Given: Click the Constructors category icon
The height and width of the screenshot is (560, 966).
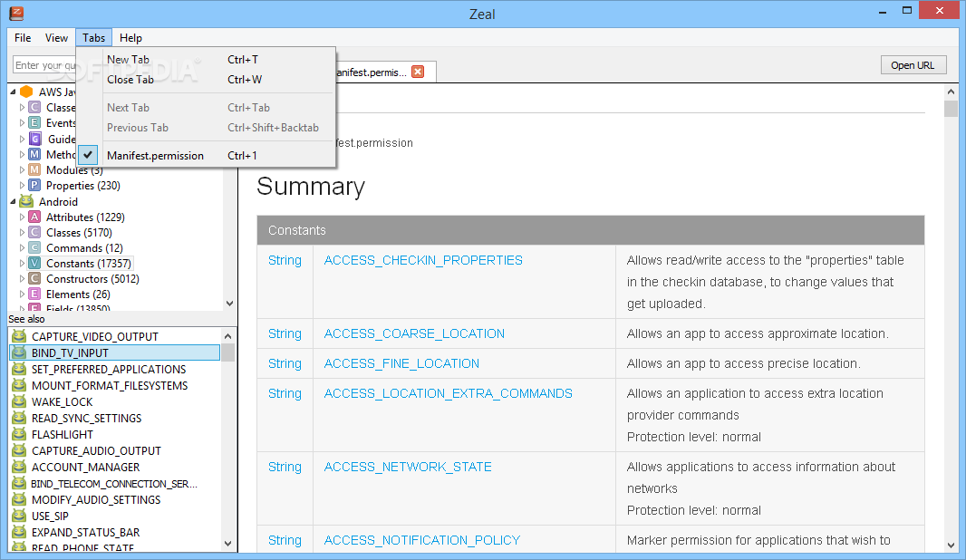Looking at the screenshot, I should coord(35,278).
